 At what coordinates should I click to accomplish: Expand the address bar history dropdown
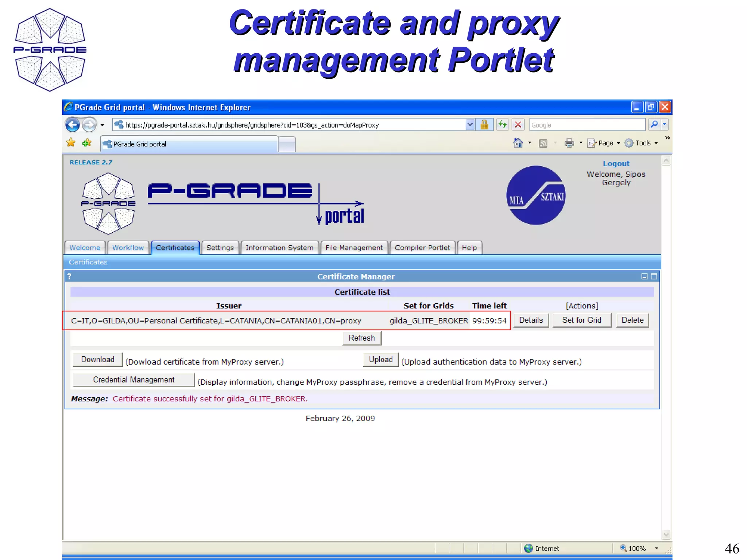tap(470, 125)
